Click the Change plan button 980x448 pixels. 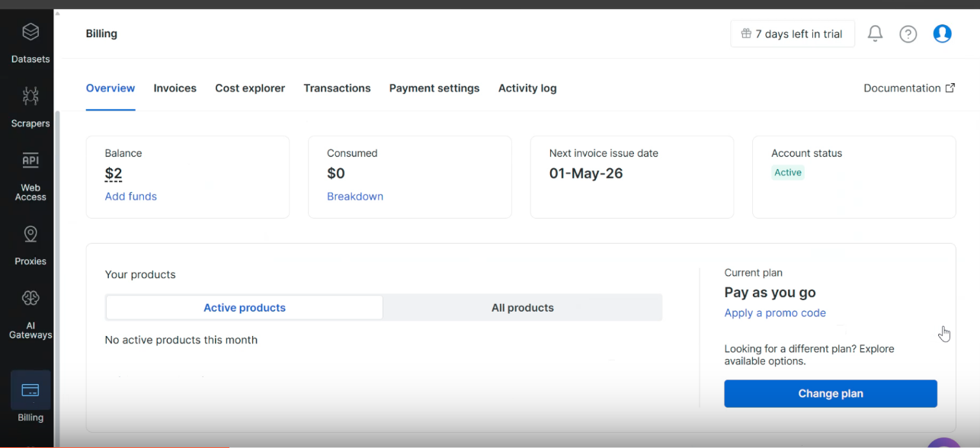click(831, 394)
